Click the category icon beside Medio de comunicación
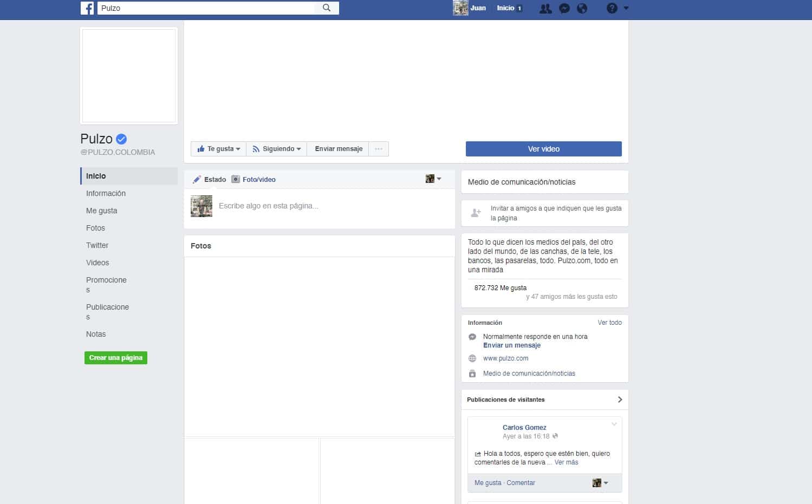812x504 pixels. pyautogui.click(x=472, y=374)
